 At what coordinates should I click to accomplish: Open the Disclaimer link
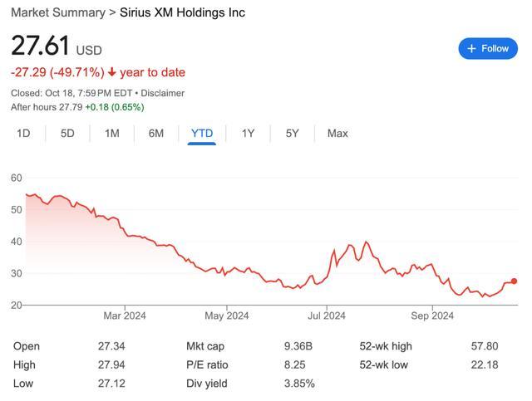point(163,93)
